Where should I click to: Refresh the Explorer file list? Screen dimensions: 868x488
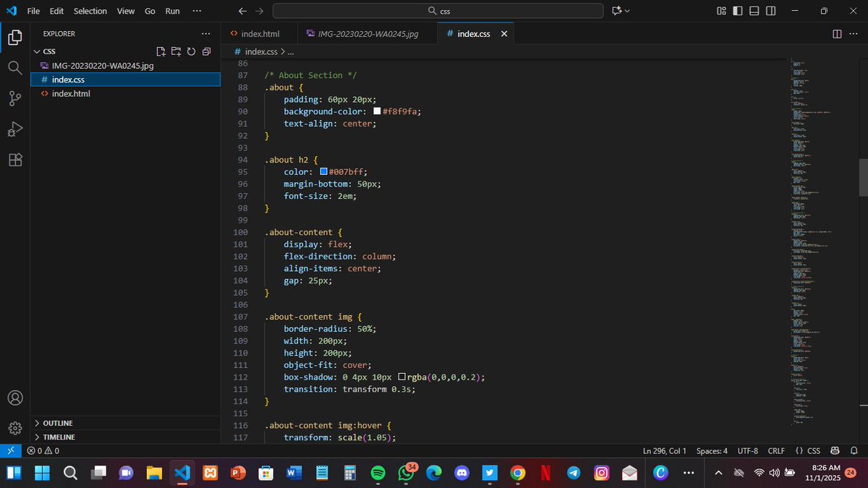point(190,51)
